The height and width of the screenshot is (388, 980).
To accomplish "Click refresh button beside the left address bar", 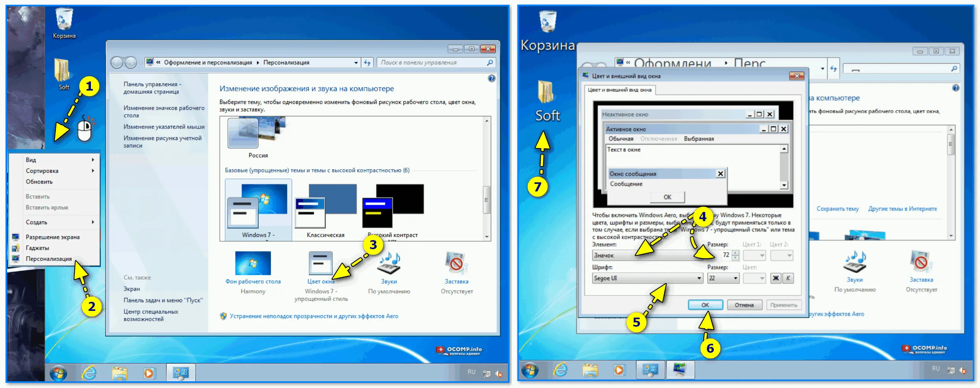I will coord(367,62).
